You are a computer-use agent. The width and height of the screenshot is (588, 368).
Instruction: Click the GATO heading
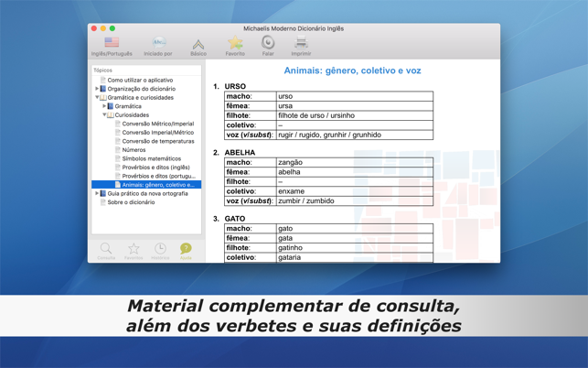235,219
